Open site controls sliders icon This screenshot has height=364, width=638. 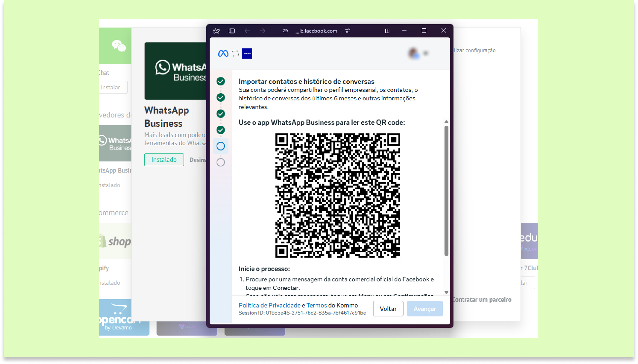348,31
